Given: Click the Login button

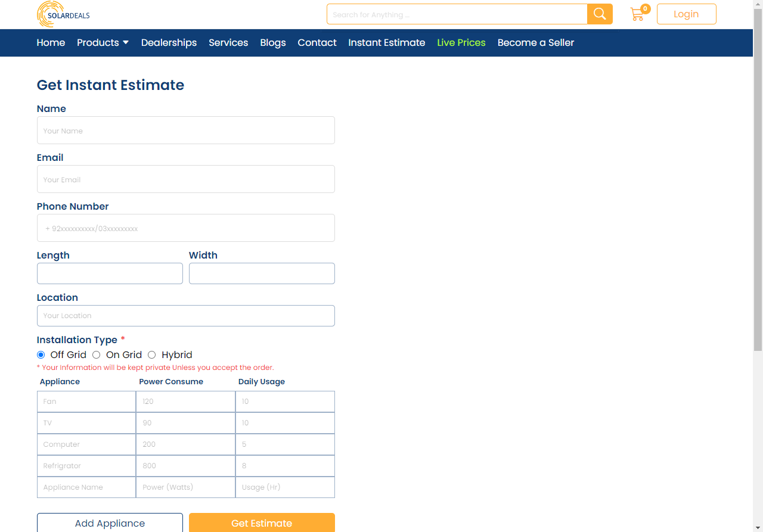Looking at the screenshot, I should [686, 14].
